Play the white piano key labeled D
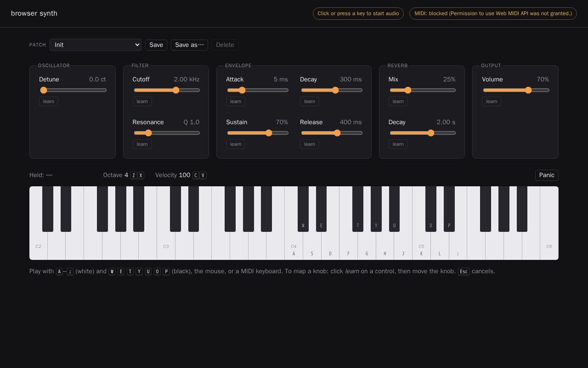The image size is (588, 368). pos(330,246)
